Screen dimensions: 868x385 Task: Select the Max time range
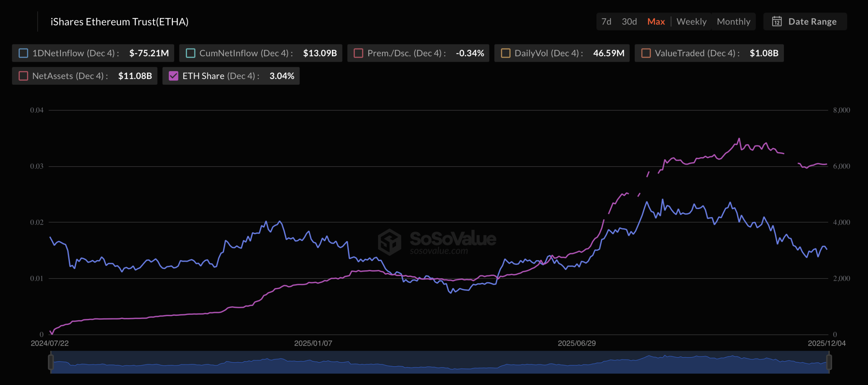coord(656,21)
